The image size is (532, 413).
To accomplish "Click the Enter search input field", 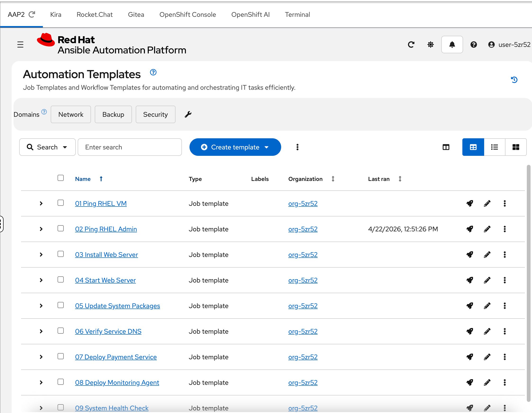I will (x=130, y=147).
